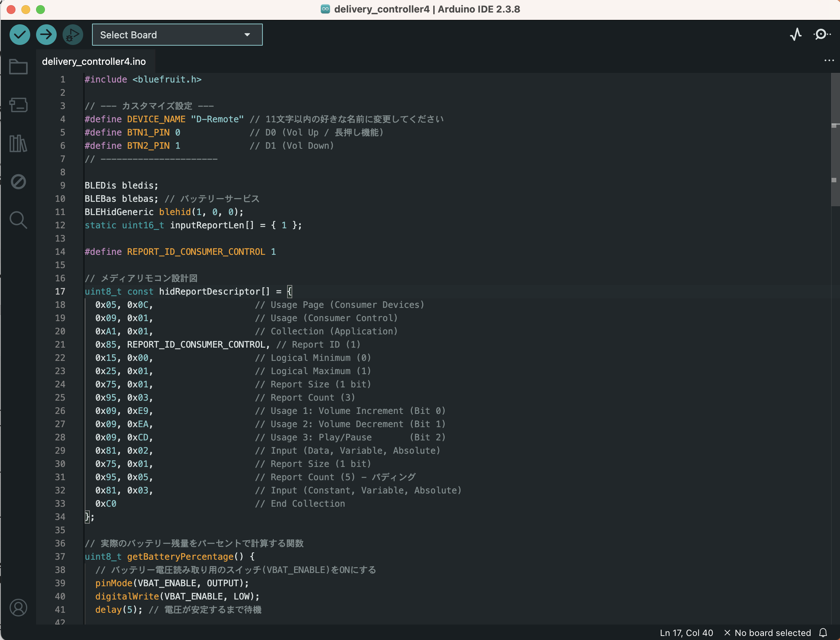The image size is (840, 640).
Task: Click the user account profile icon
Action: click(18, 608)
